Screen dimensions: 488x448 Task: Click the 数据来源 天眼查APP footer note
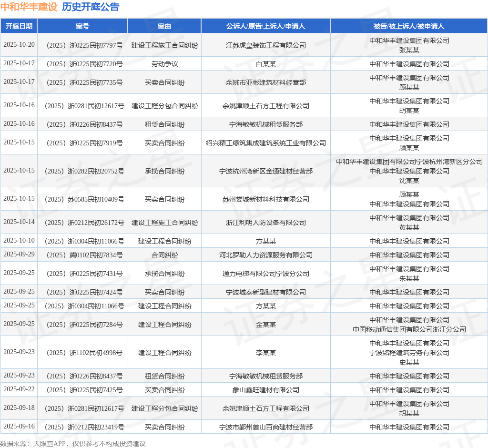(73, 444)
